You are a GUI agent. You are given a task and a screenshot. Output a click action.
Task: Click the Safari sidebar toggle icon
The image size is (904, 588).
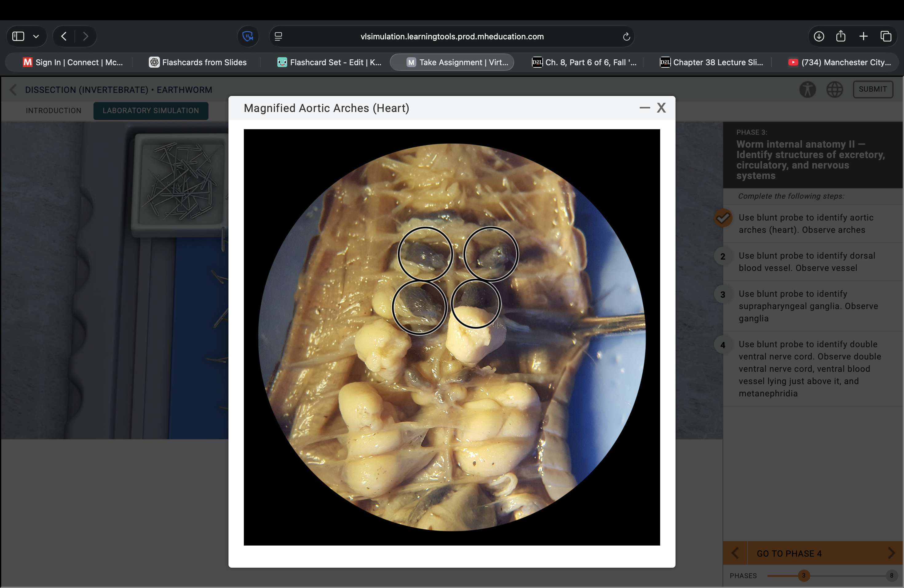(x=18, y=37)
